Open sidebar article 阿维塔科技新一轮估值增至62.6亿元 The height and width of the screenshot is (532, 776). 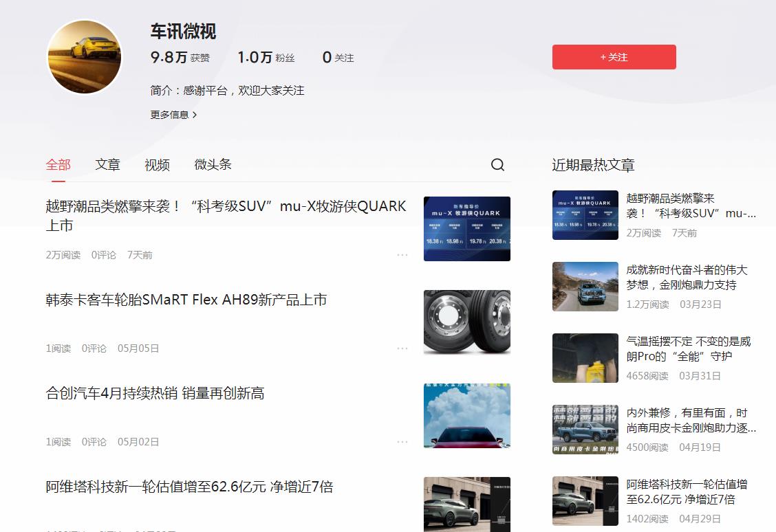click(x=687, y=491)
